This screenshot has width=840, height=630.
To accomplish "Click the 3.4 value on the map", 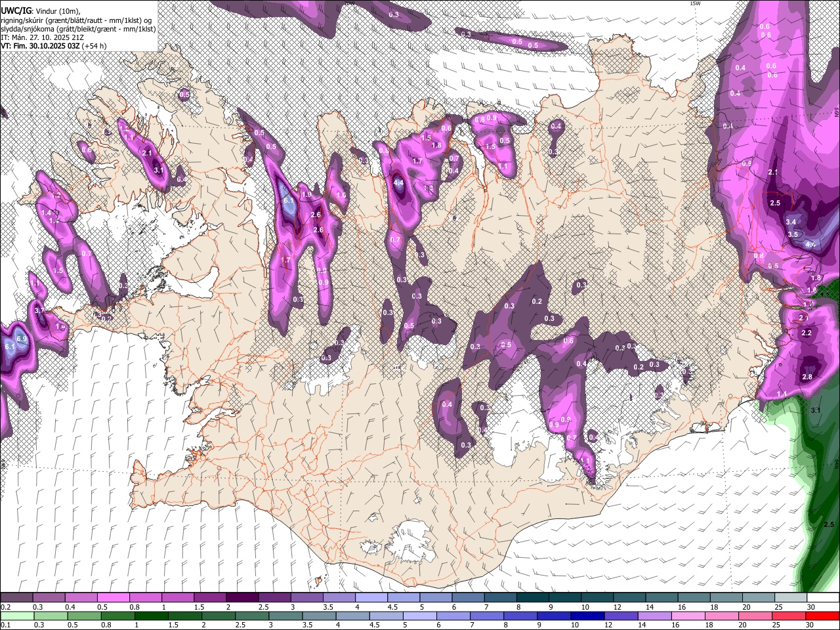I will (x=791, y=222).
